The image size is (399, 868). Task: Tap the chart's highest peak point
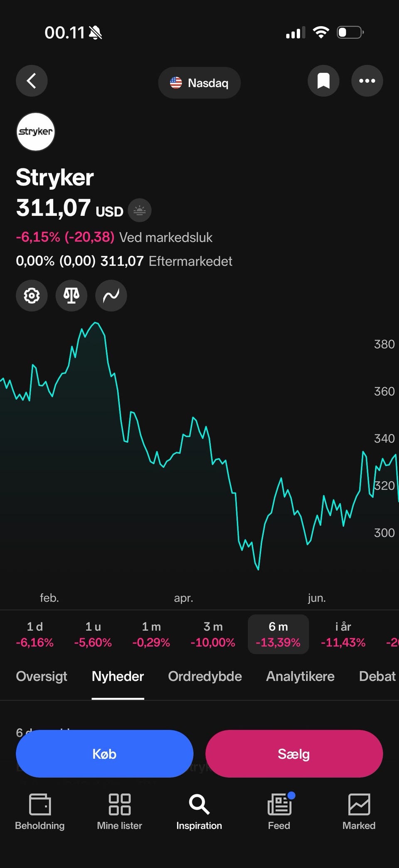pyautogui.click(x=96, y=322)
